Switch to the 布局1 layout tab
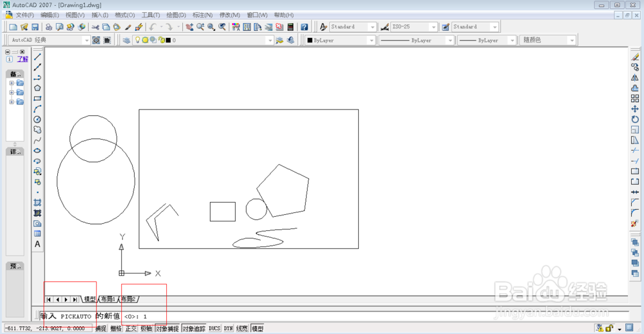The image size is (644, 334). tap(108, 299)
